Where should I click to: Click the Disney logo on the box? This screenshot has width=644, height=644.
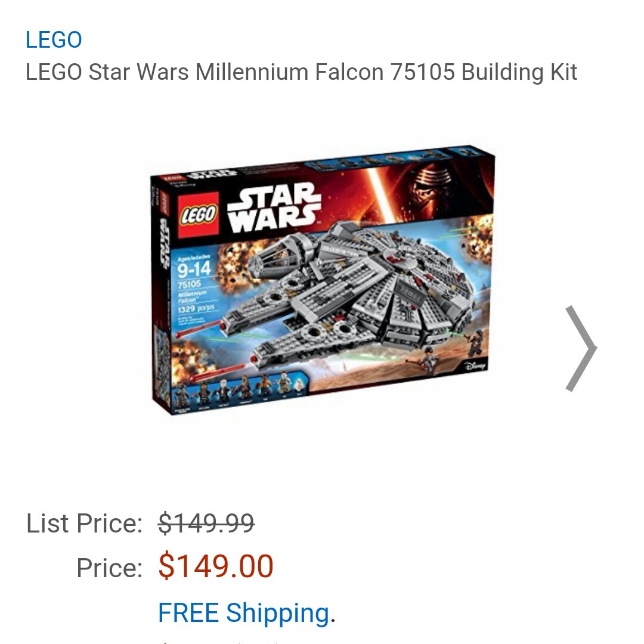[x=475, y=365]
